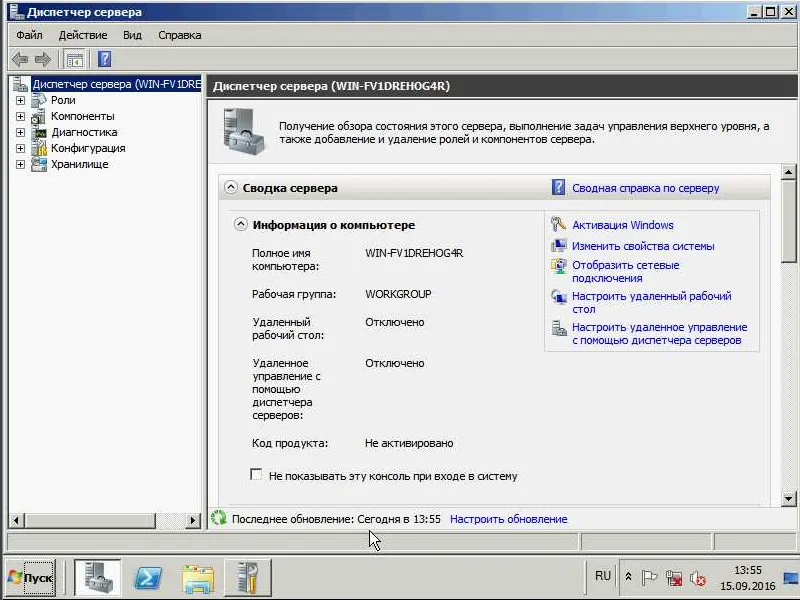Image resolution: width=800 pixels, height=600 pixels.
Task: Open the Активация Windows link
Action: pyautogui.click(x=622, y=225)
